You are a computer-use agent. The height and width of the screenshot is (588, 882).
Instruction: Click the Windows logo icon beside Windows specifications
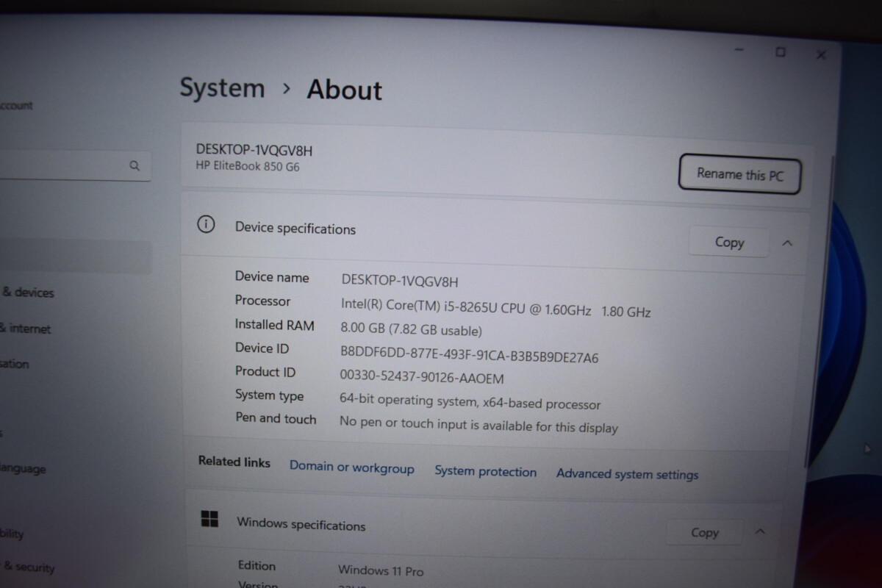pyautogui.click(x=209, y=519)
